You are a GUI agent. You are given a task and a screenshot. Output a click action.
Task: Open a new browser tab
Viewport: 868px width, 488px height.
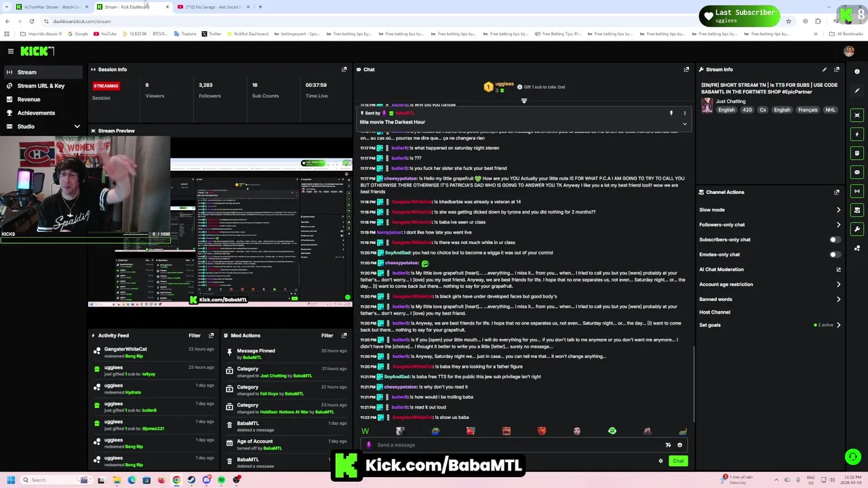[x=260, y=7]
